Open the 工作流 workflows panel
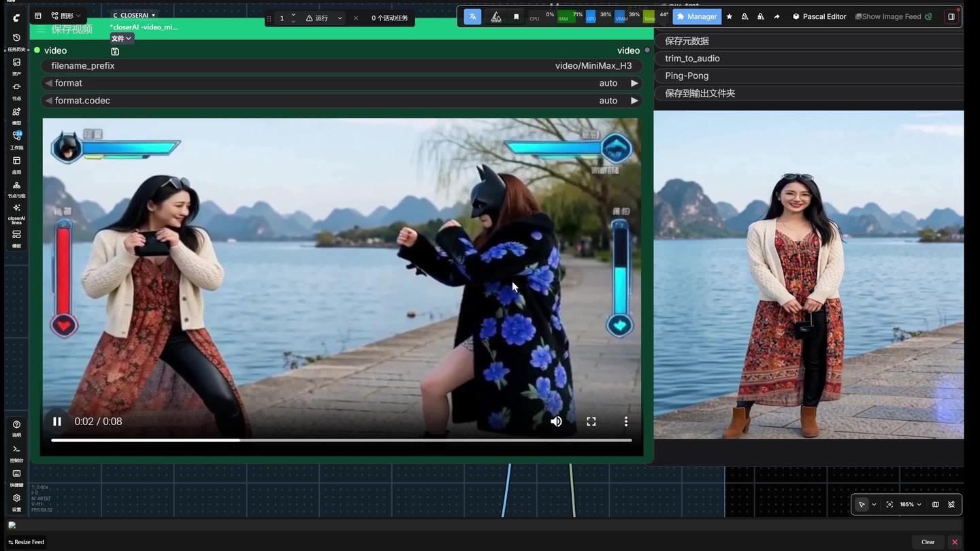This screenshot has height=551, width=980. pyautogui.click(x=16, y=139)
